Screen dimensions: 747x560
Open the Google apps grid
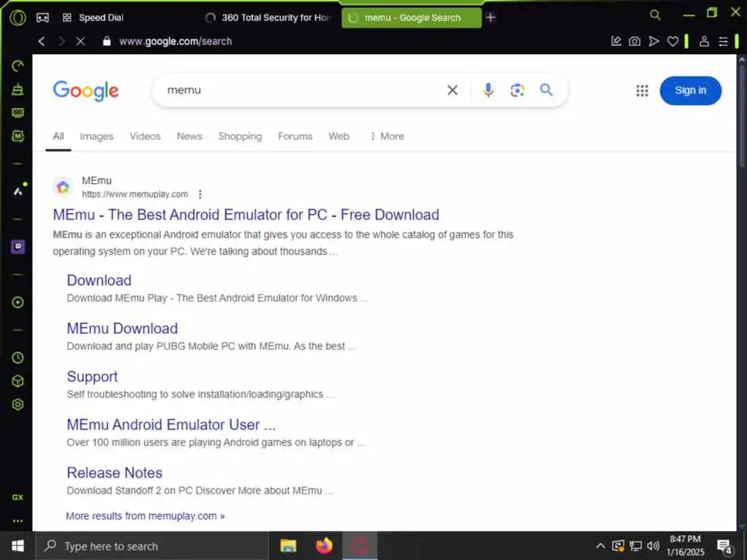tap(642, 90)
